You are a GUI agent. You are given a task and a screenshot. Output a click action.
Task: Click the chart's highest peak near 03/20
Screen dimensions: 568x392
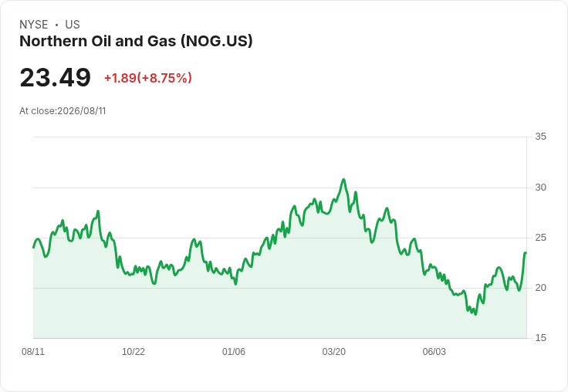343,179
